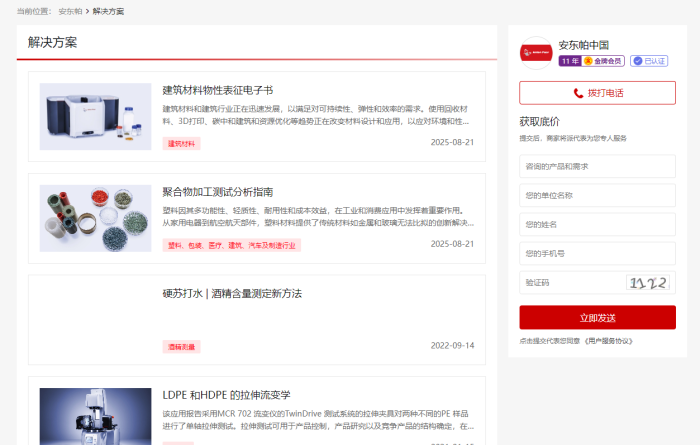Click into the 您的手机号 phone field
The width and height of the screenshot is (700, 445).
pyautogui.click(x=597, y=253)
